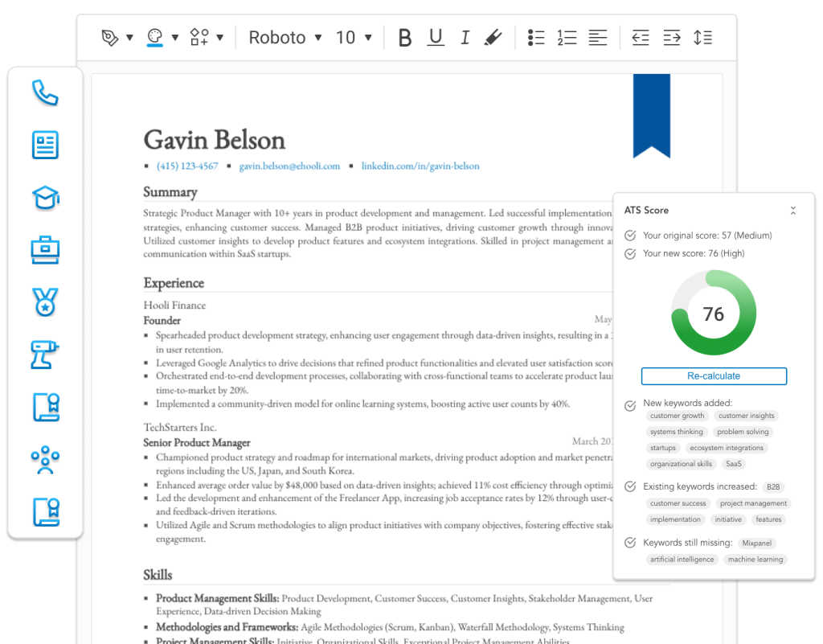
Task: Select the highlighter tool in the toolbar
Action: (x=493, y=37)
